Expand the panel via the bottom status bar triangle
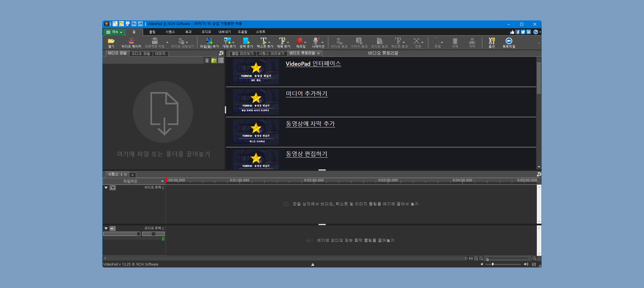Viewport: 644px width, 288px height. tap(313, 265)
